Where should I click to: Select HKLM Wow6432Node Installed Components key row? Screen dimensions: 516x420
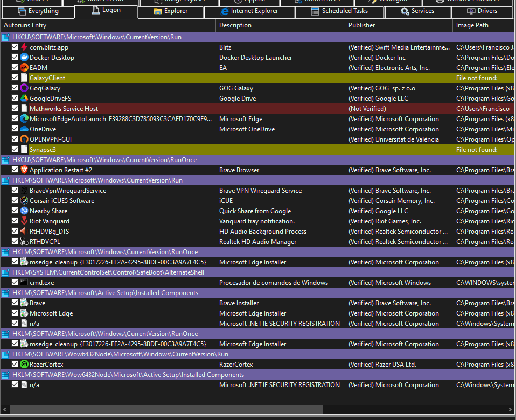click(258, 375)
